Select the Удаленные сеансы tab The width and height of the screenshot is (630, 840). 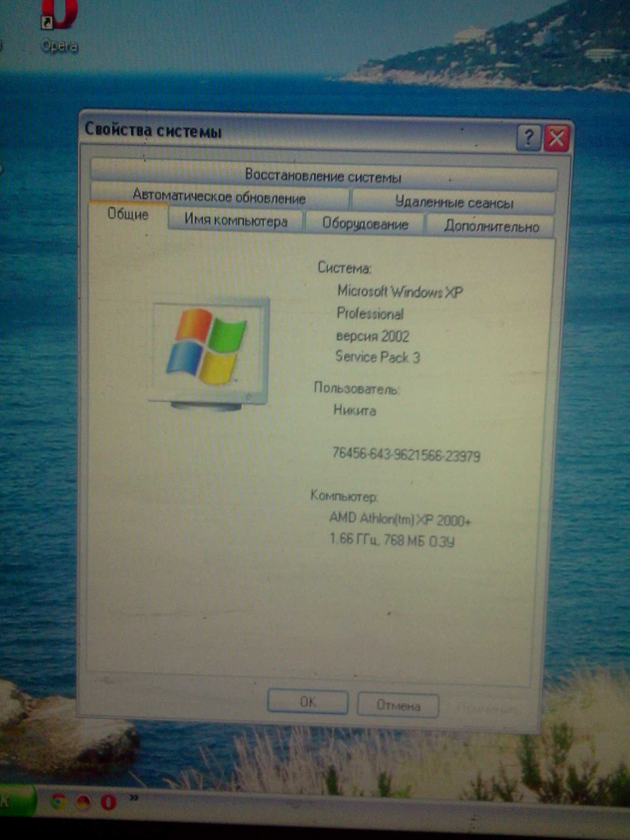click(454, 202)
